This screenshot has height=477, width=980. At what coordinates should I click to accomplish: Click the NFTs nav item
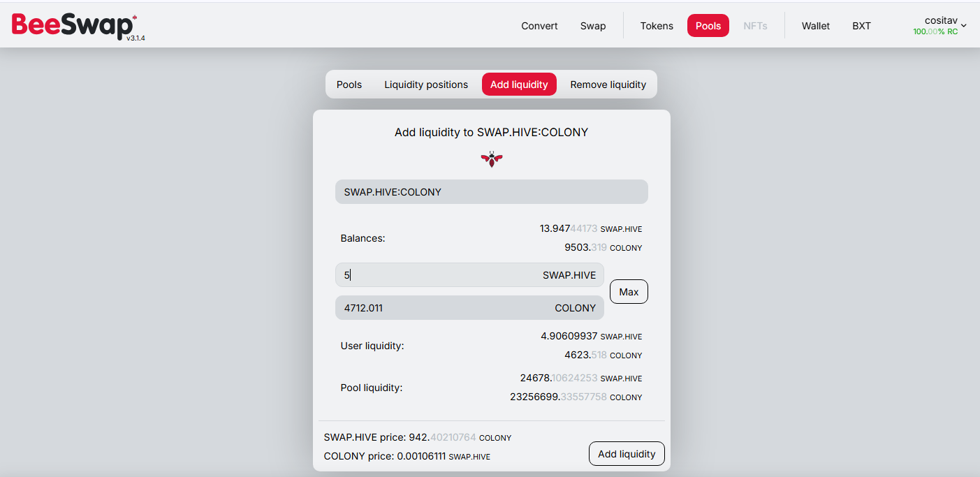coord(755,26)
